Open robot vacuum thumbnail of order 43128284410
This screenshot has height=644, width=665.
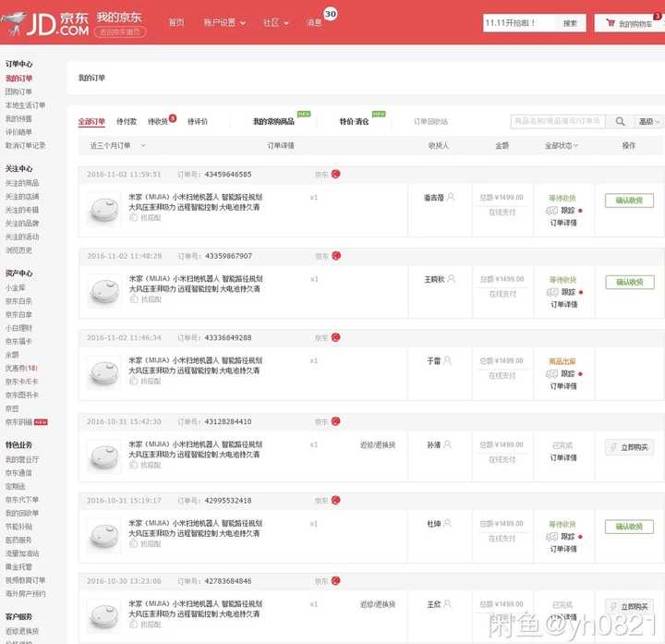tap(103, 457)
